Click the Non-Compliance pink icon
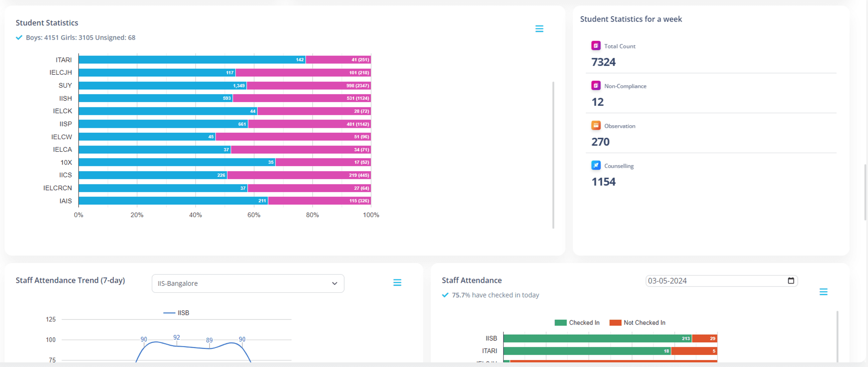 [x=596, y=85]
